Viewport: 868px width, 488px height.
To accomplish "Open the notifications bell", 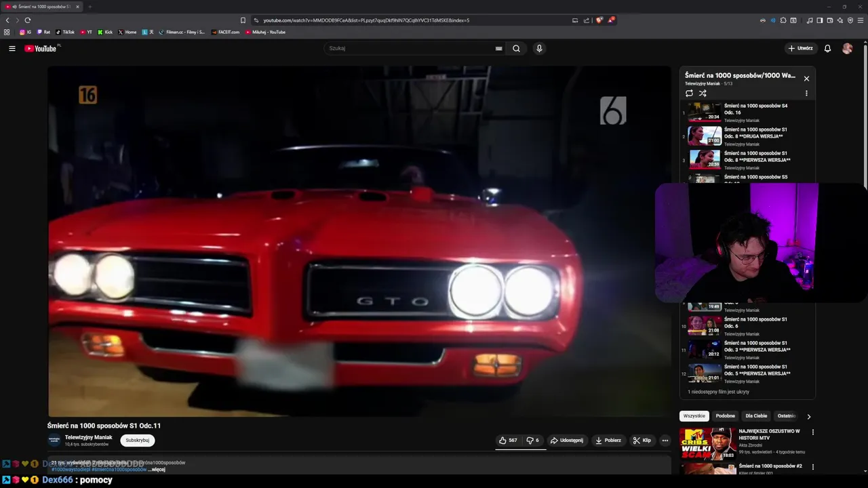I will coord(827,48).
